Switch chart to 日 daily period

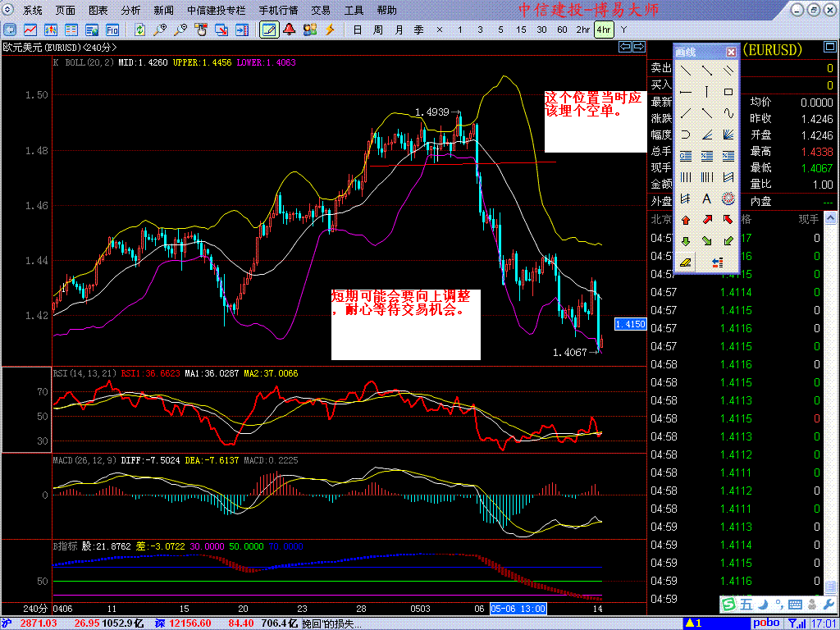358,30
